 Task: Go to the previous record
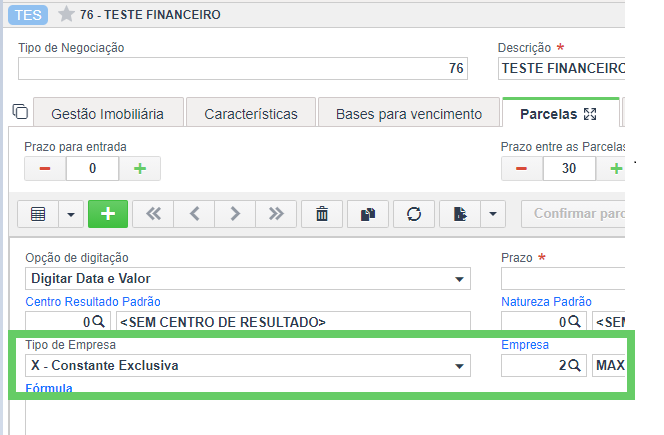coord(195,213)
